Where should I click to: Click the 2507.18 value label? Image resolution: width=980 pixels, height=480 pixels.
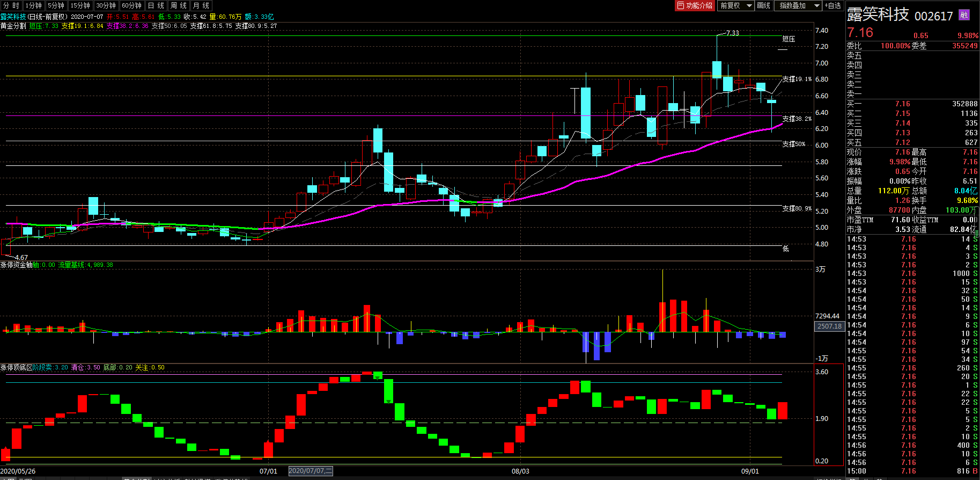[x=829, y=326]
